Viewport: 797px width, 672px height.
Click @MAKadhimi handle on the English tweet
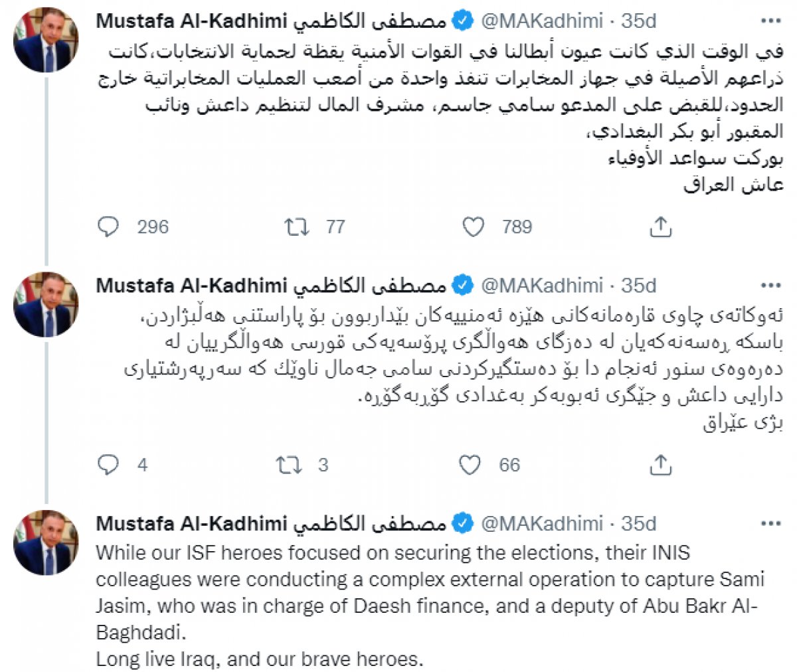click(x=541, y=523)
